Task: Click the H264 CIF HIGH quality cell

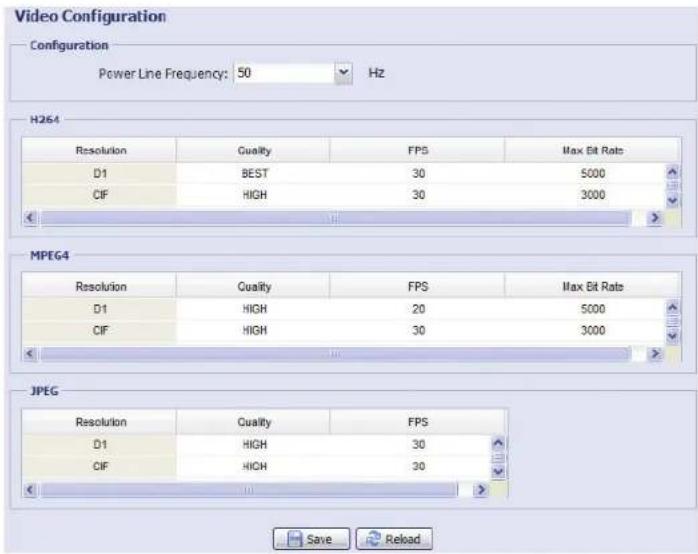Action: click(x=253, y=195)
